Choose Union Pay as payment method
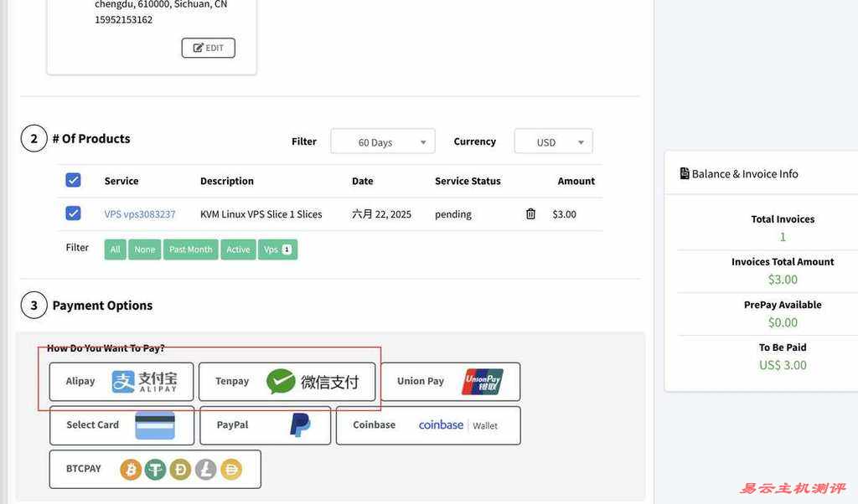Viewport: 858px width, 504px height. 450,382
